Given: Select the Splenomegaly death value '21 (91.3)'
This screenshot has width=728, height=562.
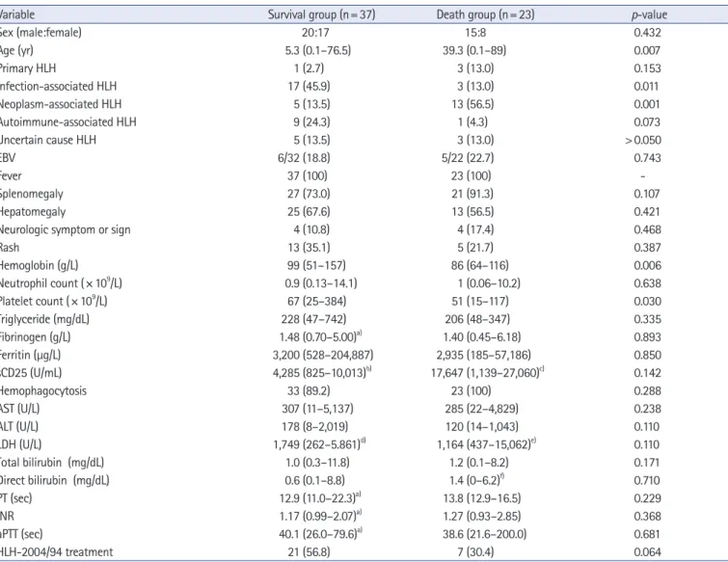Looking at the screenshot, I should (472, 194).
